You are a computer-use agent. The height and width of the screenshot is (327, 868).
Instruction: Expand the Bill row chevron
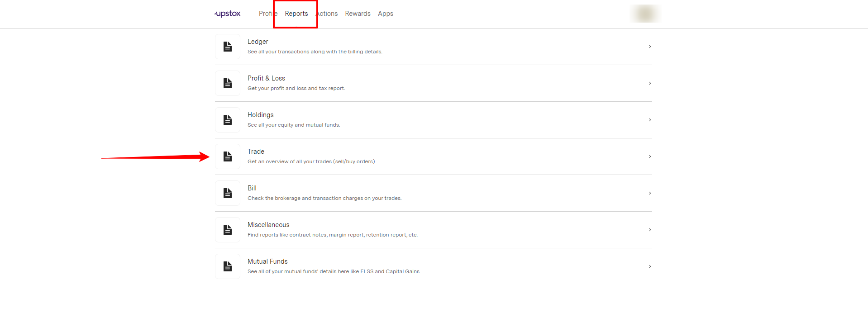point(649,193)
